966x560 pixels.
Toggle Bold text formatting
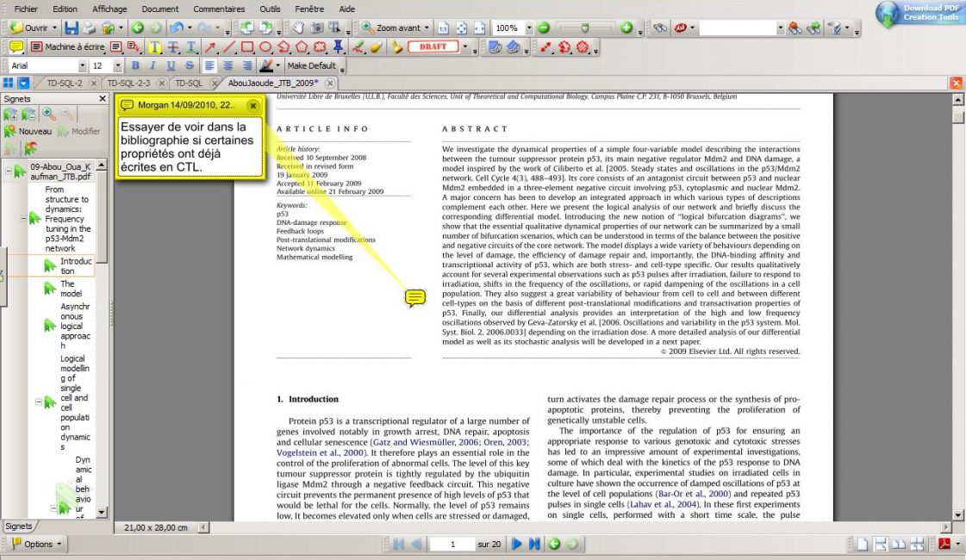coord(134,65)
